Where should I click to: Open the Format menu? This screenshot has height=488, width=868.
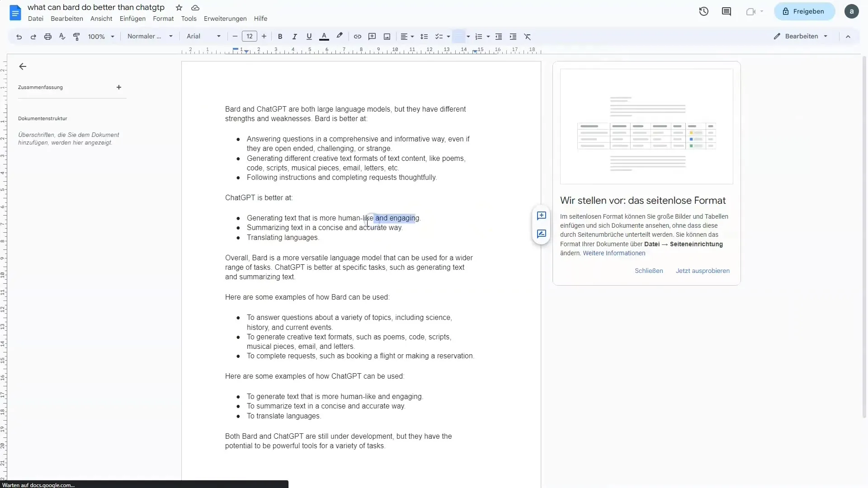tap(163, 18)
